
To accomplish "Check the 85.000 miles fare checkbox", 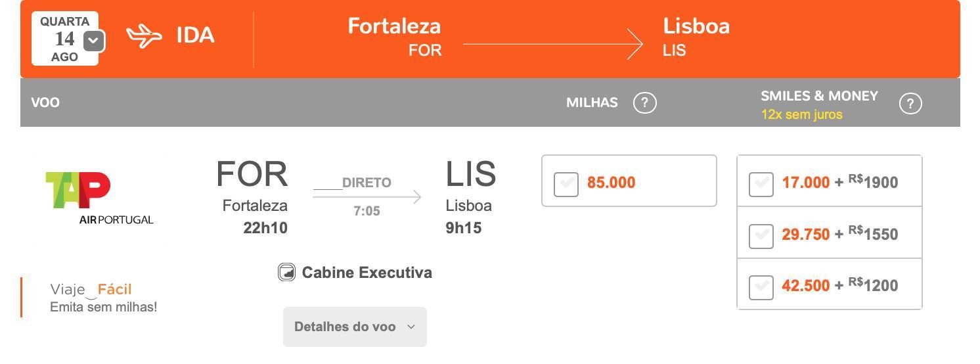I will pyautogui.click(x=566, y=184).
